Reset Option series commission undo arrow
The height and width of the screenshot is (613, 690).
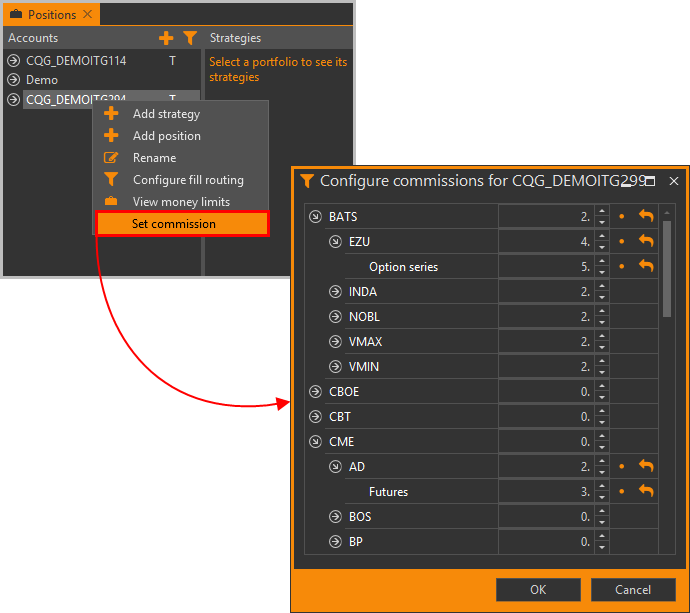pyautogui.click(x=646, y=266)
